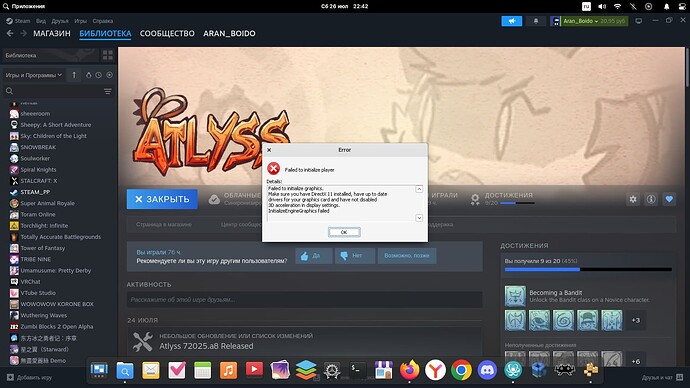Click the activity text input field
The width and height of the screenshot is (690, 388).
pos(305,300)
